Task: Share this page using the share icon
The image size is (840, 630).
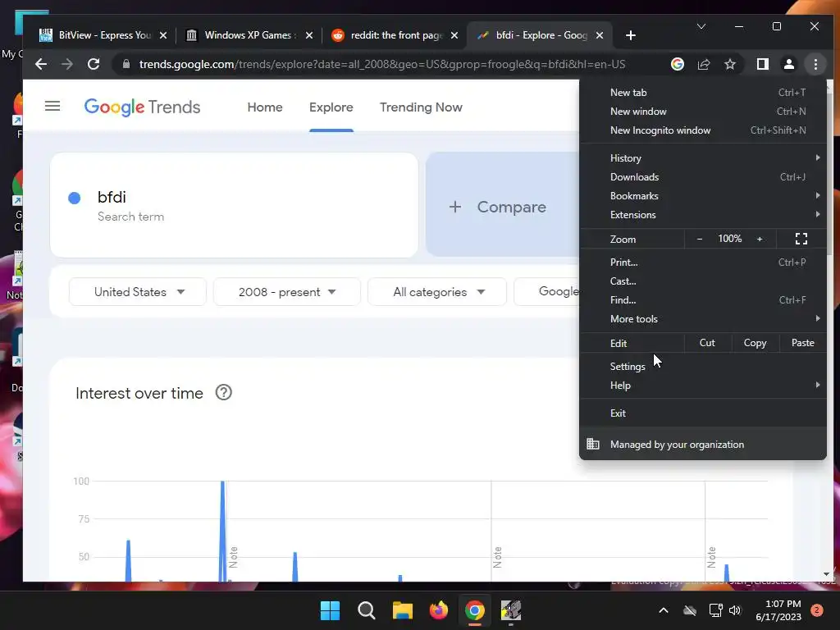Action: 703,64
